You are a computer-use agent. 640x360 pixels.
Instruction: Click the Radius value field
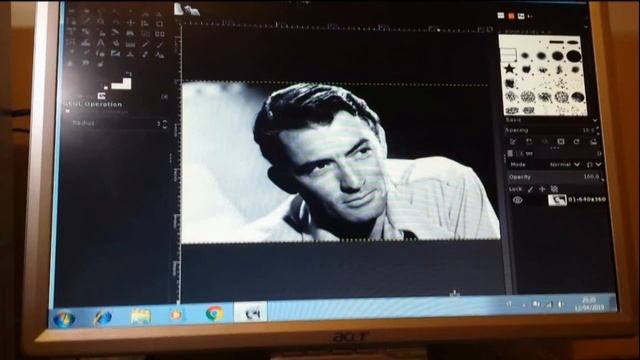coord(116,123)
